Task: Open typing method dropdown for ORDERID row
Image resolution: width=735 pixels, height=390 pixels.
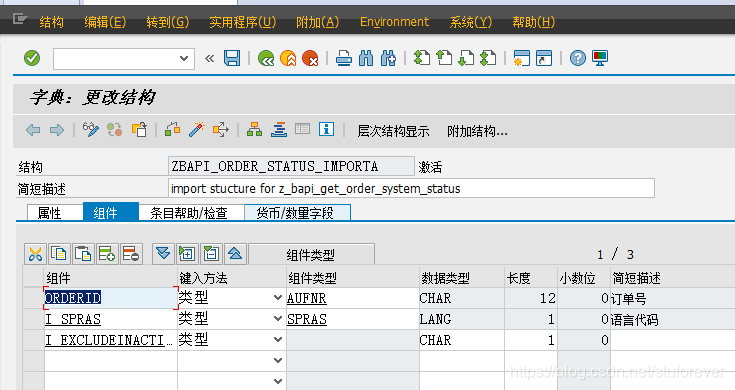Action: [x=278, y=298]
